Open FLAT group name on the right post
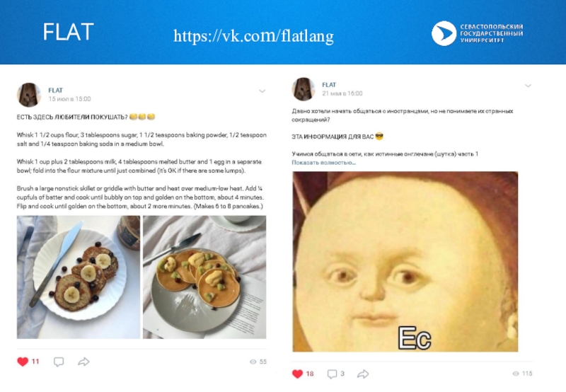Viewport: 566px width, 392px height. [x=329, y=85]
